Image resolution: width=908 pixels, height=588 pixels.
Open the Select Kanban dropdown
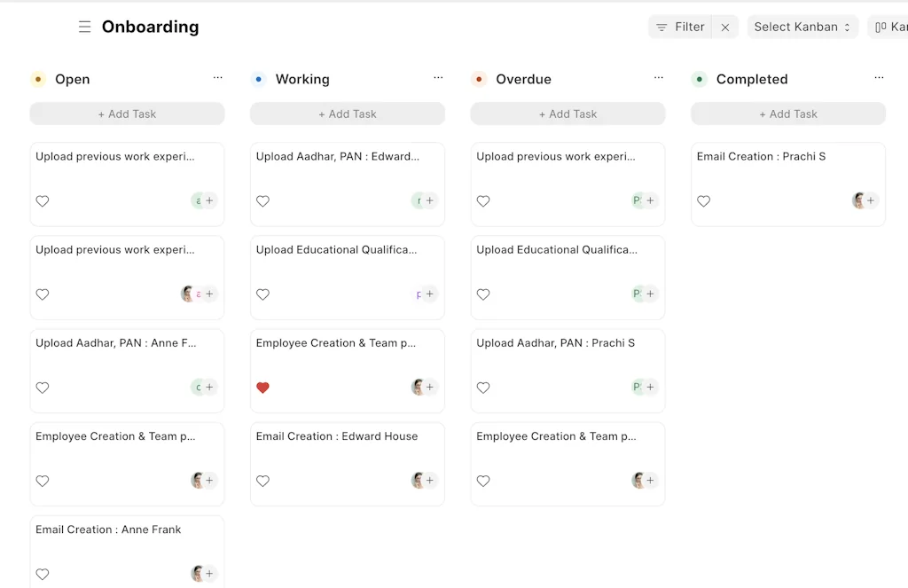pyautogui.click(x=802, y=27)
